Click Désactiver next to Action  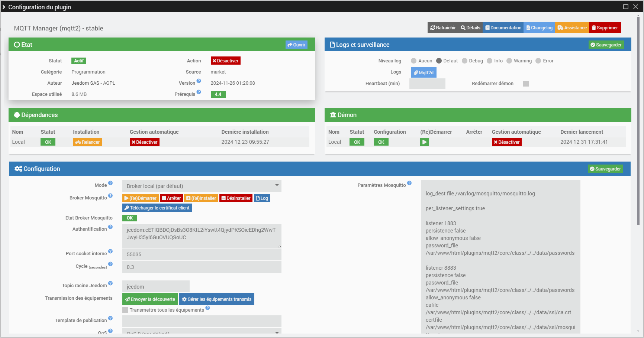click(226, 61)
